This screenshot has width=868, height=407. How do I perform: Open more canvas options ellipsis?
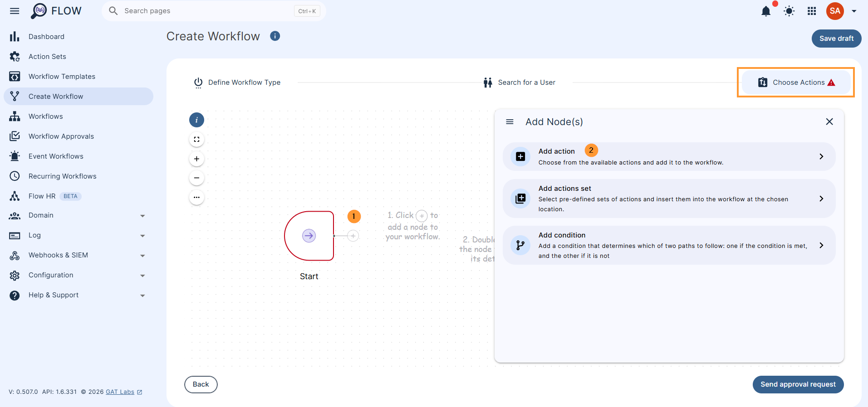[196, 198]
